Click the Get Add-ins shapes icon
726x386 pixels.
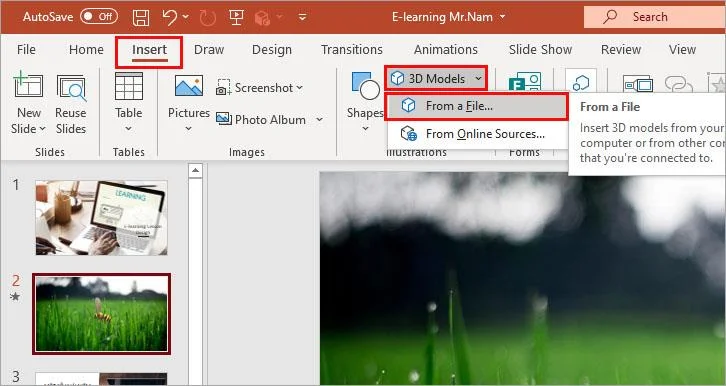click(x=581, y=82)
